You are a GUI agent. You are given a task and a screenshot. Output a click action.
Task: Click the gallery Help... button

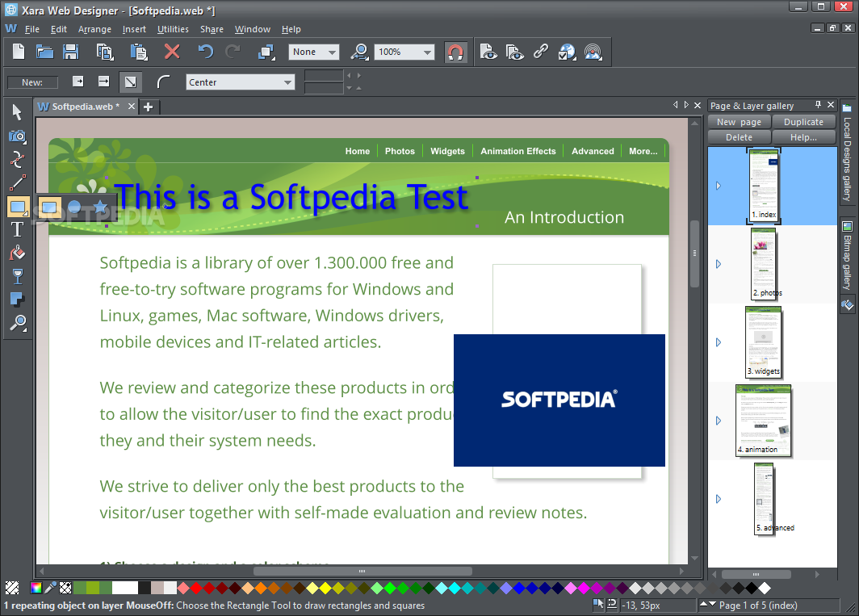point(803,137)
